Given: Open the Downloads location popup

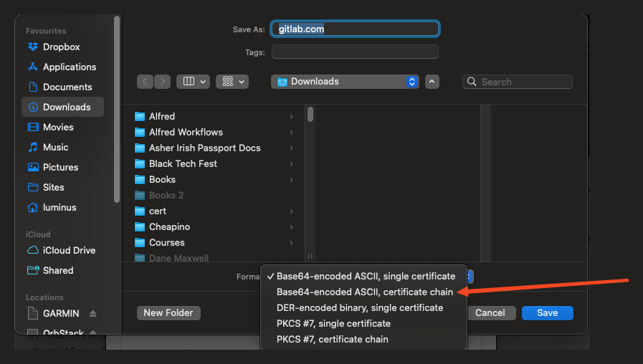Looking at the screenshot, I should tap(345, 82).
